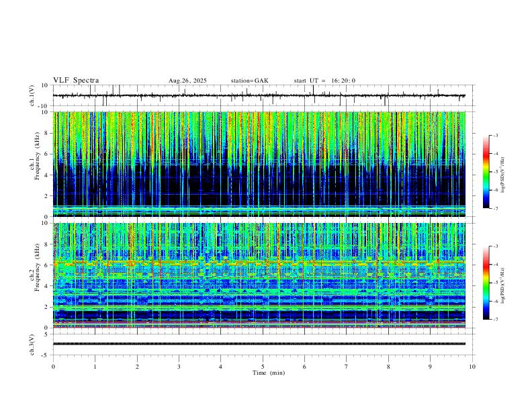
Task: Click the ch.1 spectrogram color scale bar
Action: [x=486, y=172]
